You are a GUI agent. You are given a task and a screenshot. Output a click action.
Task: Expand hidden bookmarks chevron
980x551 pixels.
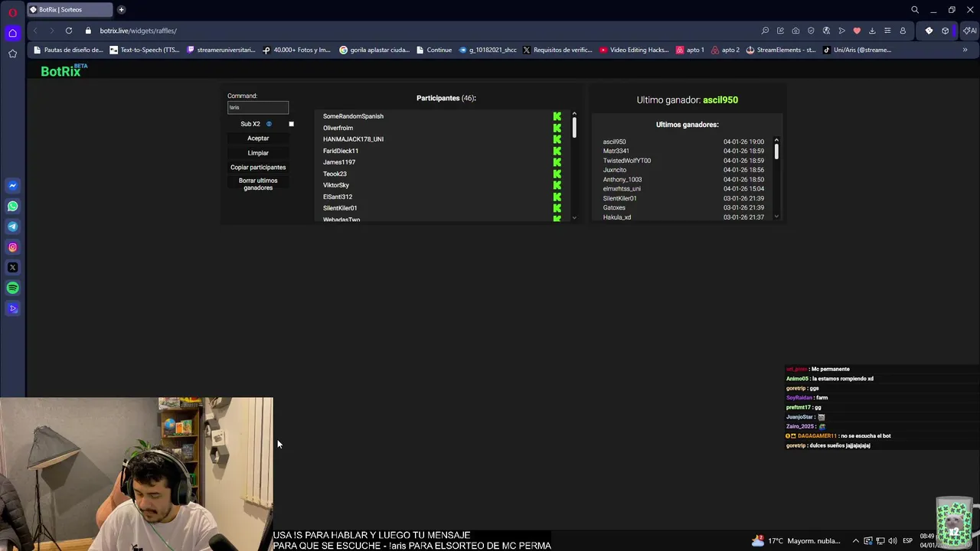(965, 50)
